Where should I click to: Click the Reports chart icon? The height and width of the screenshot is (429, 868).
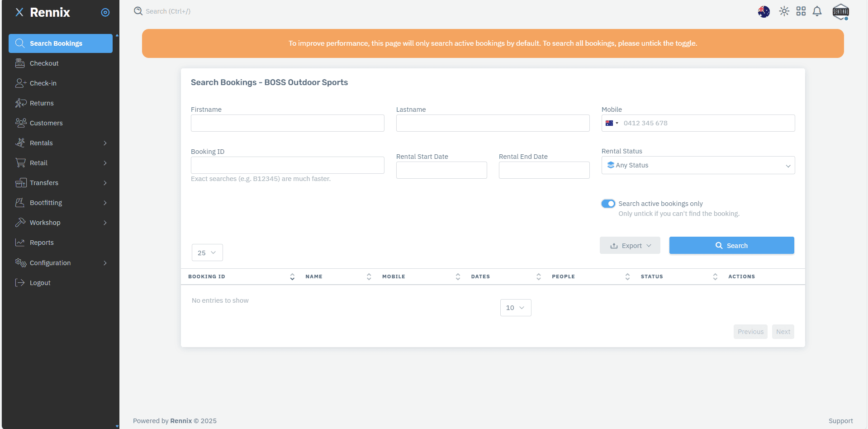[20, 243]
